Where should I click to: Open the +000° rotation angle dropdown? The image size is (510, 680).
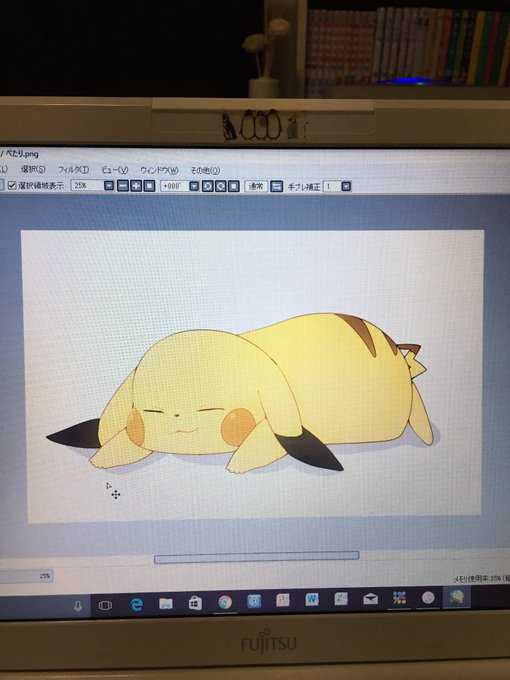(x=194, y=186)
